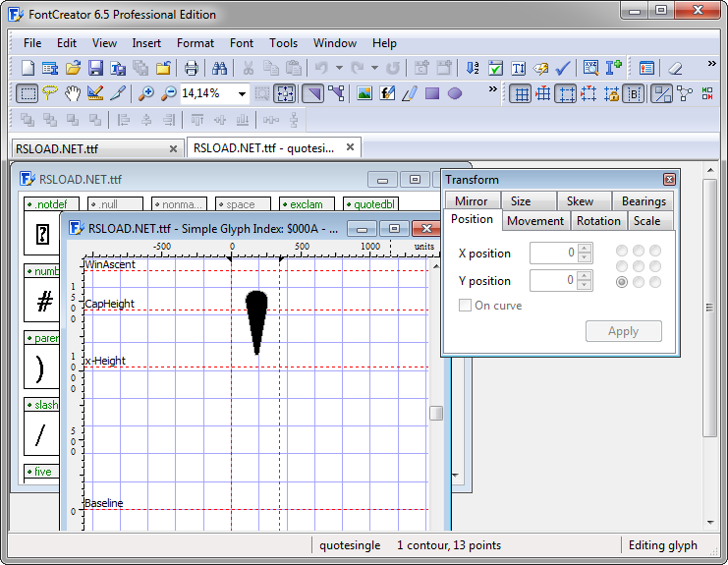Select the bottom-center anchor radio button

pos(639,282)
